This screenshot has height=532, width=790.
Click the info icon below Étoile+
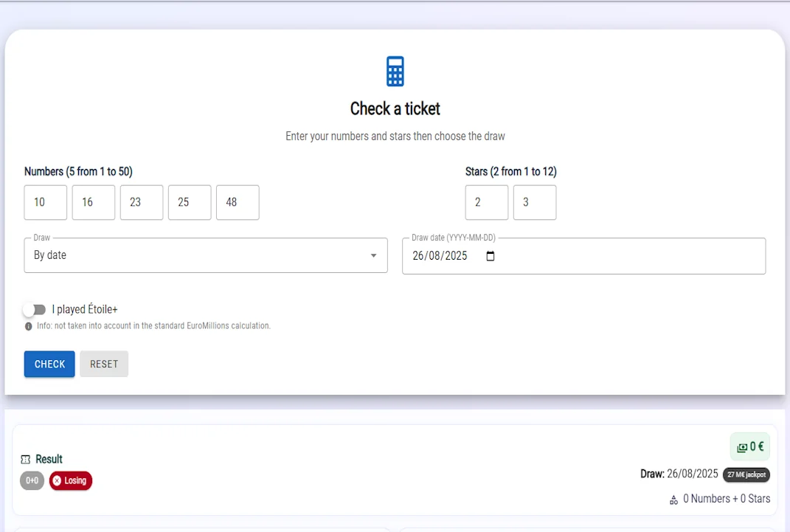(x=29, y=326)
